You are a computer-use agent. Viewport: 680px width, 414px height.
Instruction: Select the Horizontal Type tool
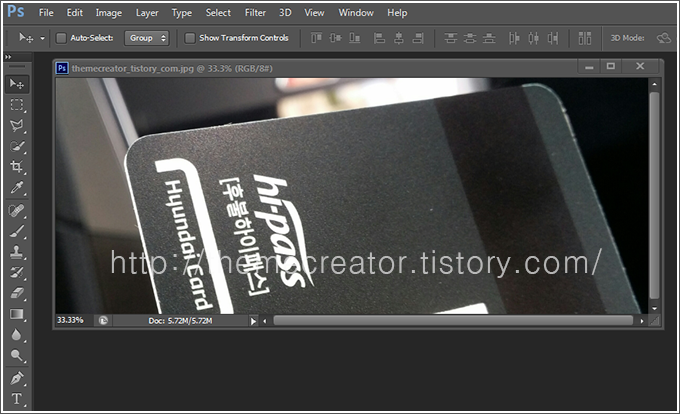pos(17,399)
